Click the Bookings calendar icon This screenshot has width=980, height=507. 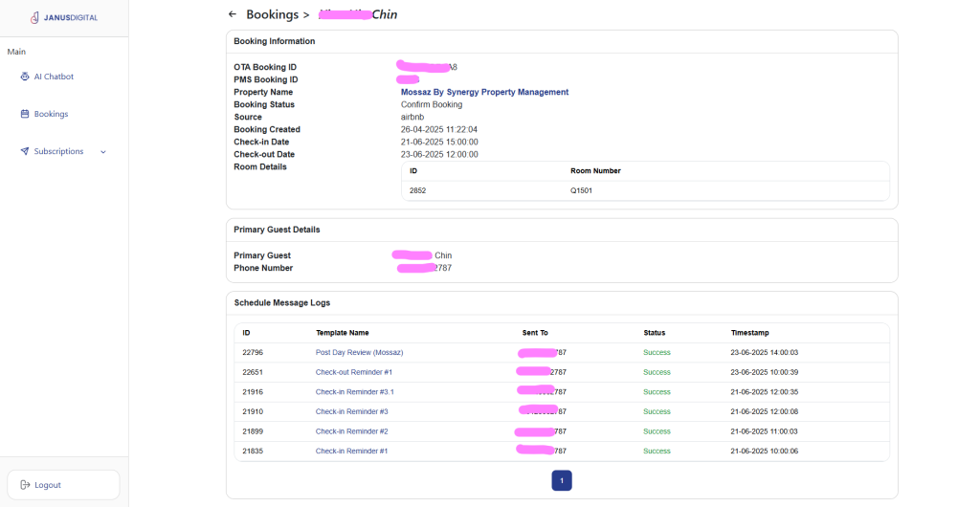25,114
